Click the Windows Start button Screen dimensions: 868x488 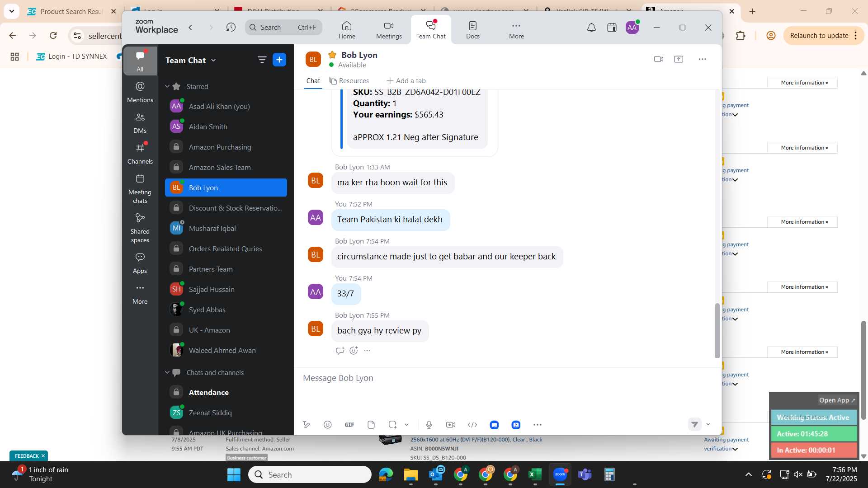(234, 474)
